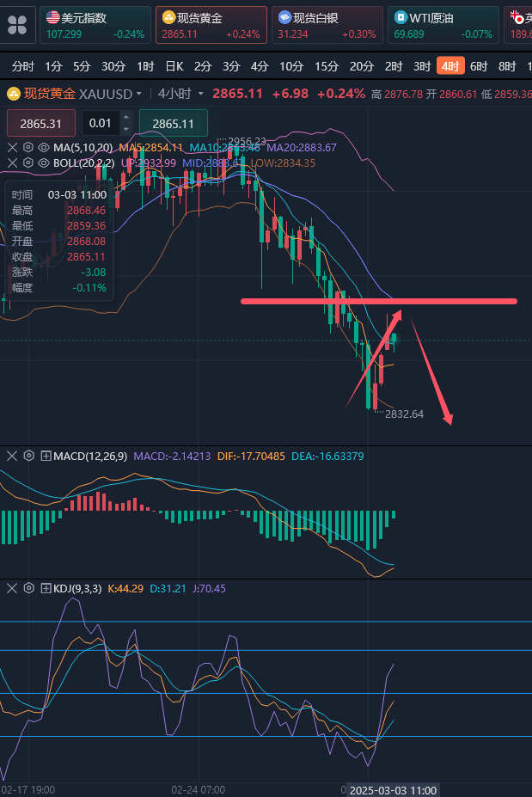Switch to the 30分 timeframe tab
The width and height of the screenshot is (532, 797).
point(113,66)
